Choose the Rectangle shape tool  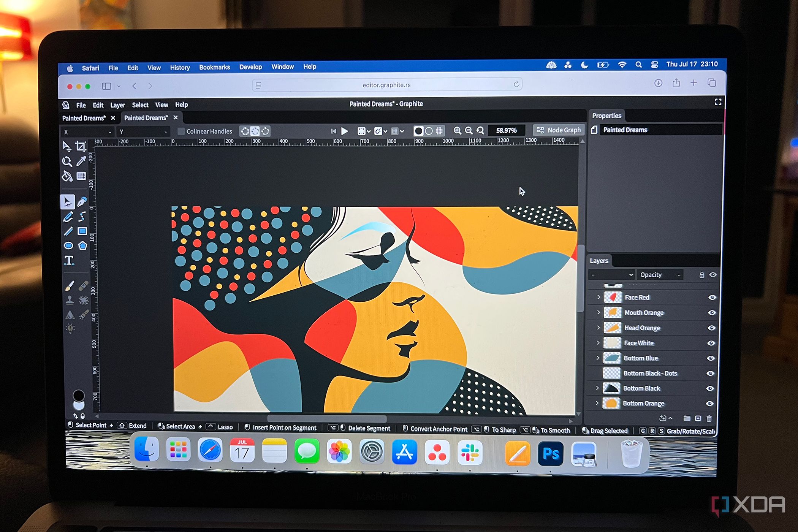[82, 231]
